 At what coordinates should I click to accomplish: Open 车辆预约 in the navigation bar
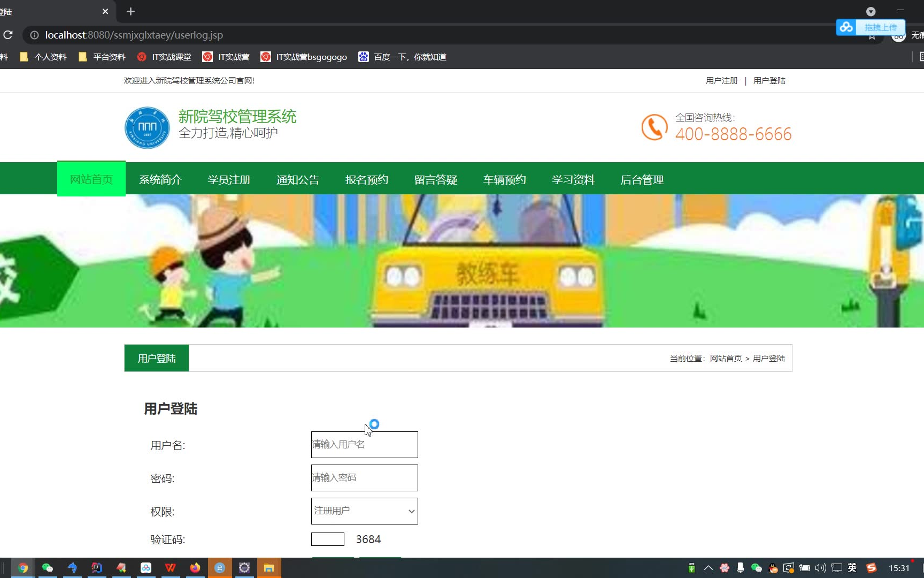[505, 180]
